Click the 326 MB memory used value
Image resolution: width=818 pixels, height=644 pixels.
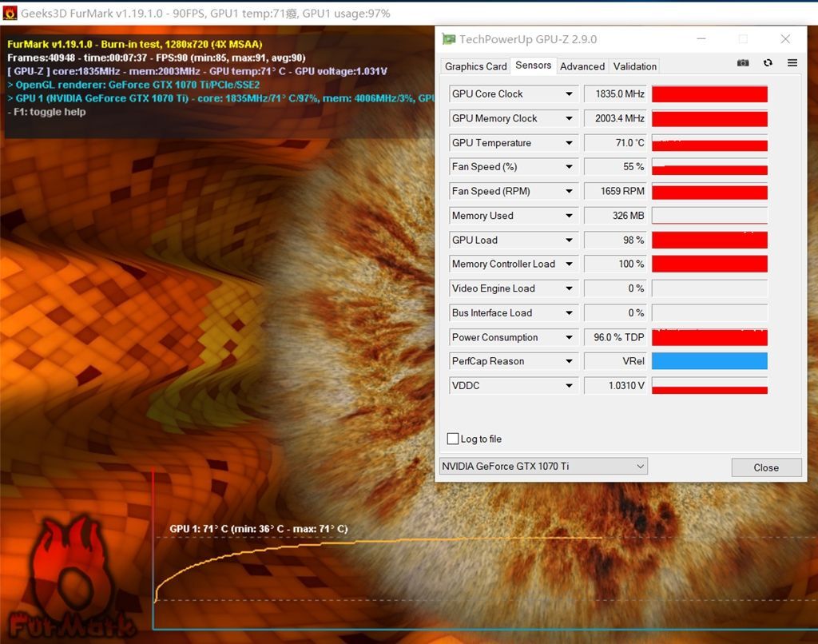coord(616,216)
